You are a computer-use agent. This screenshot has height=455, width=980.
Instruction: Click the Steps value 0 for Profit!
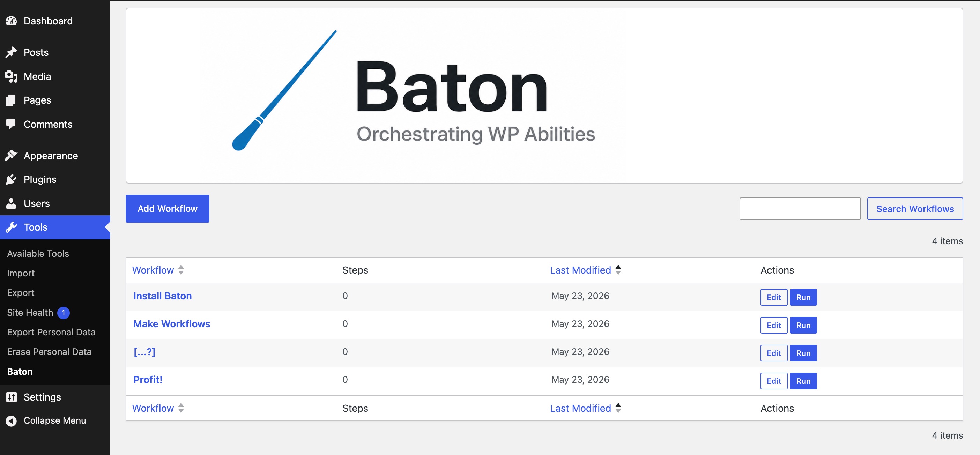(345, 379)
